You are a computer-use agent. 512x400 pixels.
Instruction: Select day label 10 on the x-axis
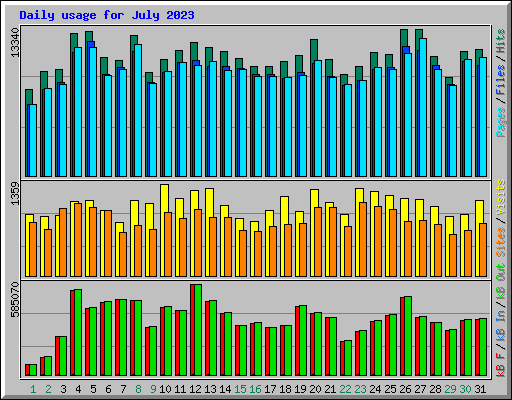[165, 389]
